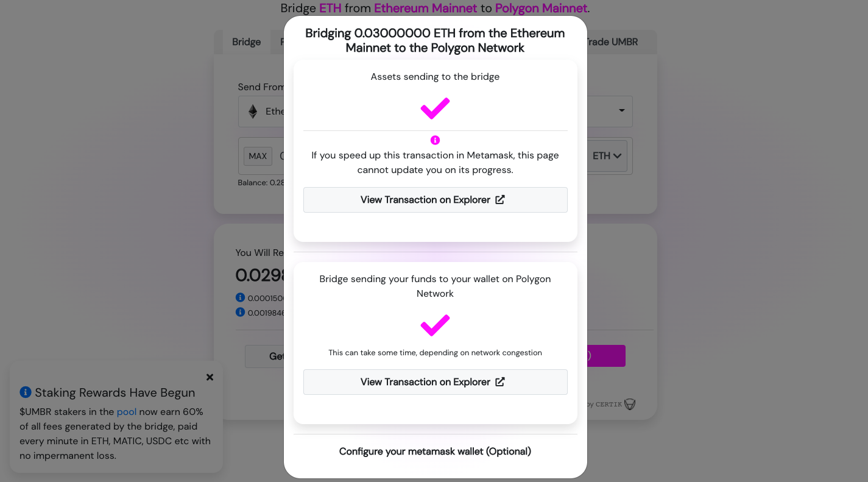868x482 pixels.
Task: Expand Configure your metamask wallet (Optional)
Action: click(x=435, y=452)
